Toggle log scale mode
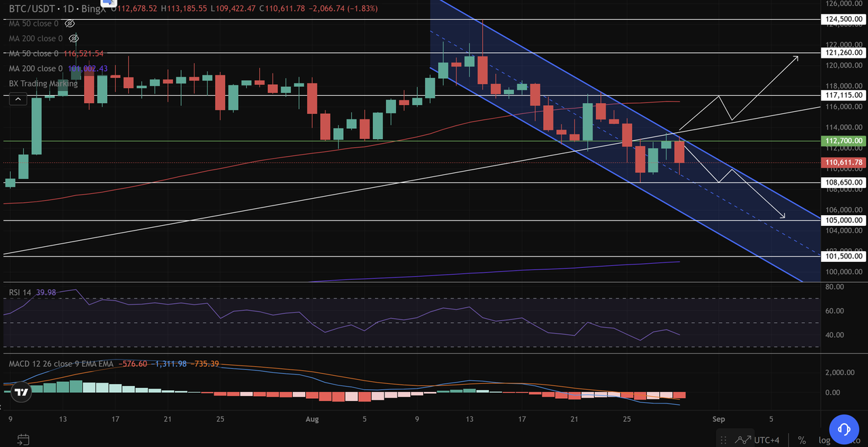This screenshot has height=447, width=868. coord(824,440)
